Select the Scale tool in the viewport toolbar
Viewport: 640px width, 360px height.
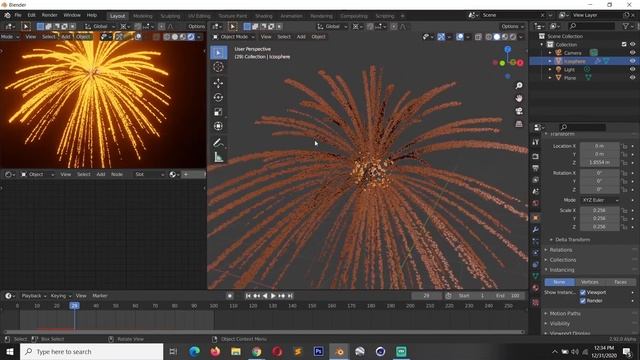218,112
